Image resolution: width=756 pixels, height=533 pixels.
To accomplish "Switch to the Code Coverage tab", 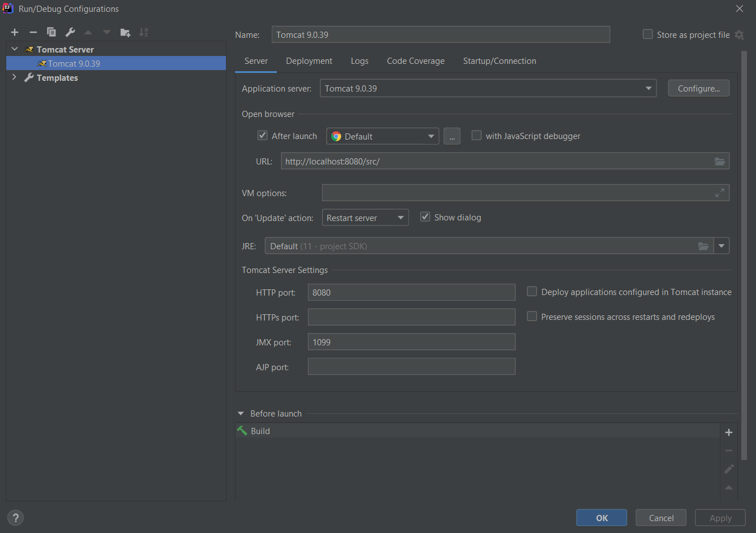I will point(416,61).
